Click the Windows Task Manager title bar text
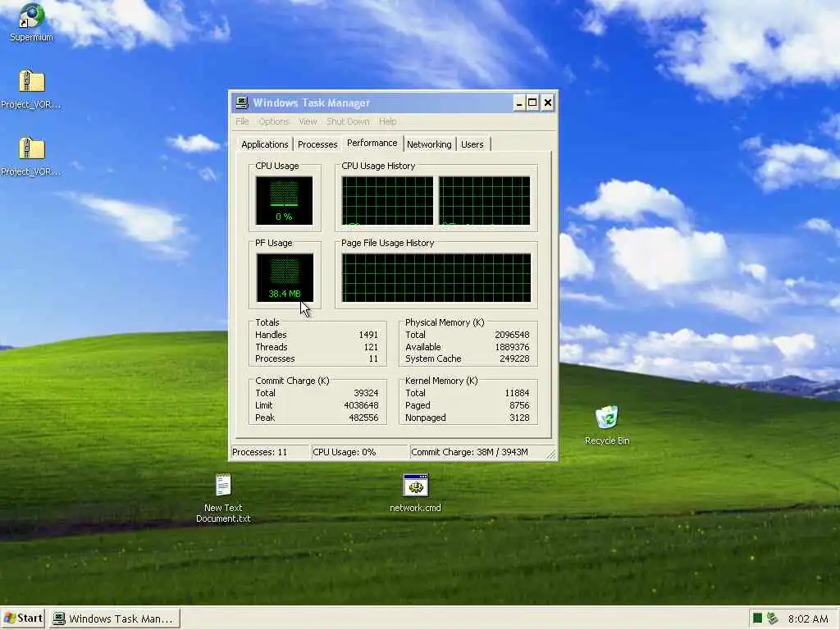This screenshot has width=840, height=630. [x=311, y=103]
